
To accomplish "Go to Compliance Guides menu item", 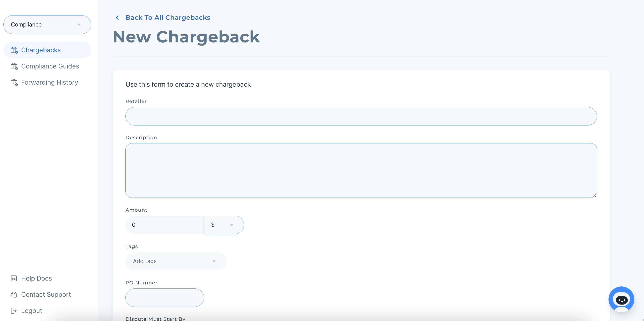I will point(50,66).
